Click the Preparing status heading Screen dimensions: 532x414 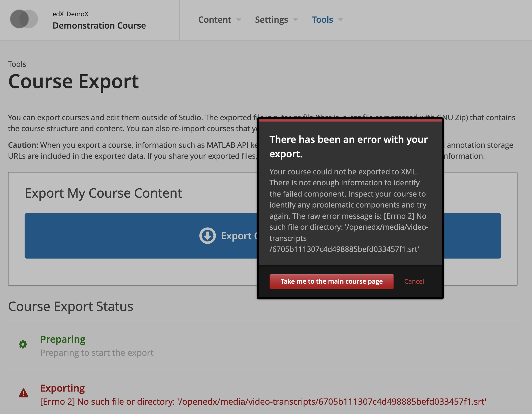(x=63, y=339)
